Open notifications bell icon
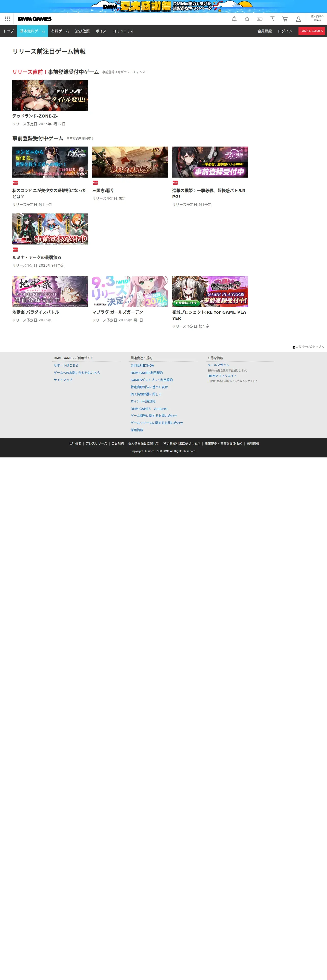This screenshot has height=980, width=327. click(234, 19)
